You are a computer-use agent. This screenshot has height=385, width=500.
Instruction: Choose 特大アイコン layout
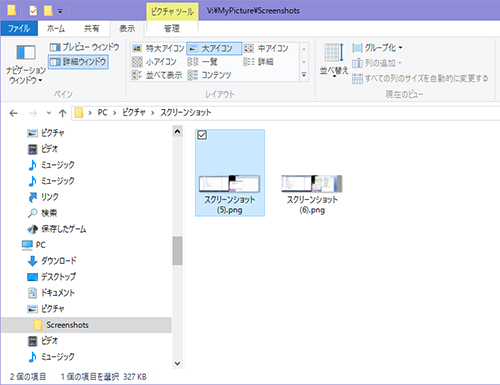tap(158, 49)
